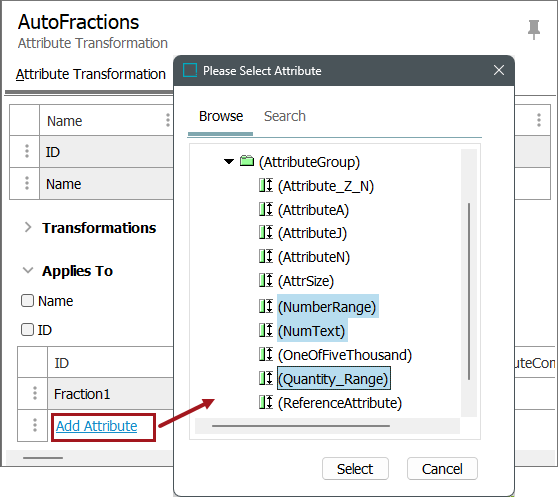This screenshot has height=497, width=558.
Task: Cancel the attribute selection dialog
Action: [442, 469]
